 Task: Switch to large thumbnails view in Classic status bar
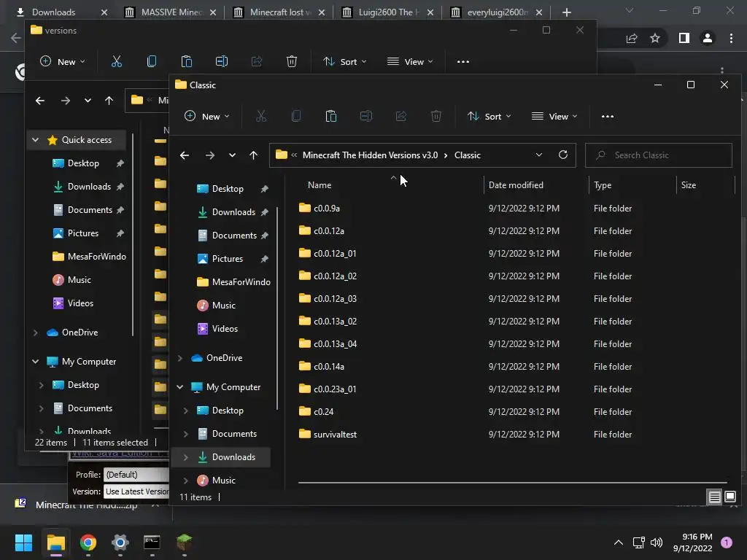[x=730, y=497]
